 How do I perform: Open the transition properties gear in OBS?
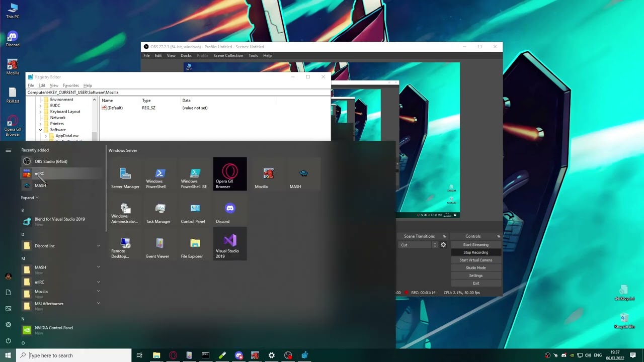443,245
